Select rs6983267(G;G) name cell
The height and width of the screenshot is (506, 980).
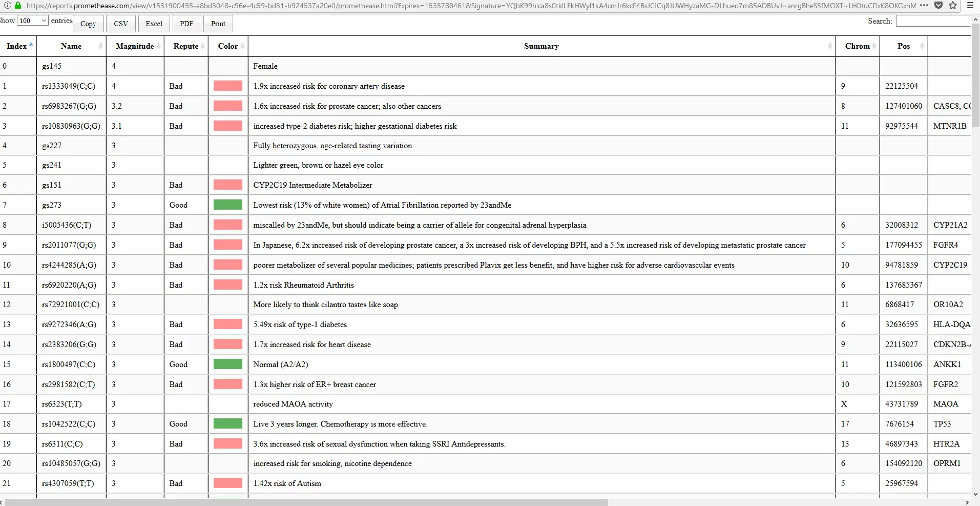coord(71,106)
